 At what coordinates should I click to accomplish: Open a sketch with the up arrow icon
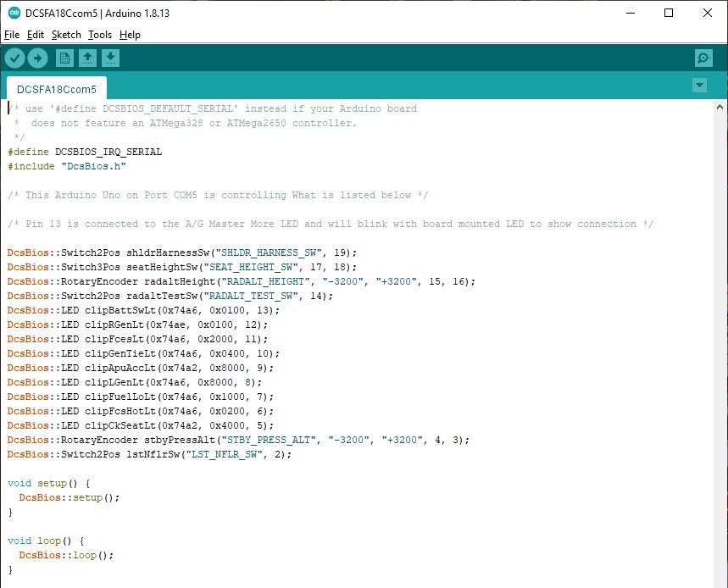click(87, 58)
